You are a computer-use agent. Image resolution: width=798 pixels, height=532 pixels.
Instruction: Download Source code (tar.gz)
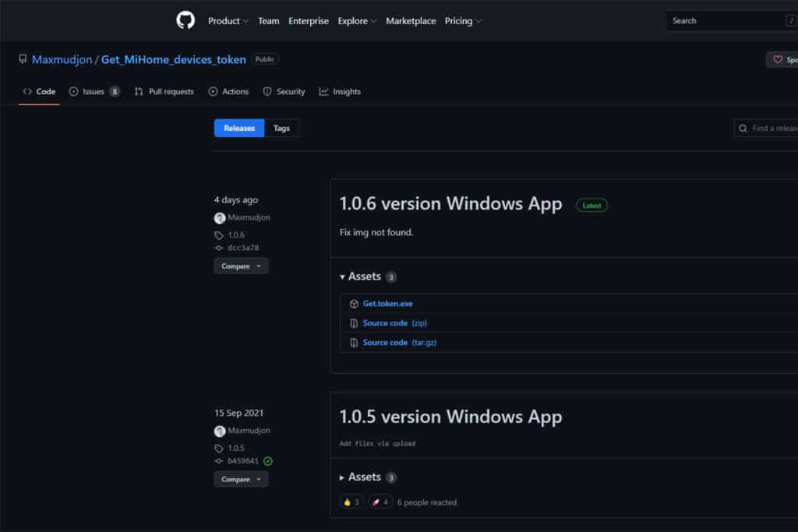point(400,342)
